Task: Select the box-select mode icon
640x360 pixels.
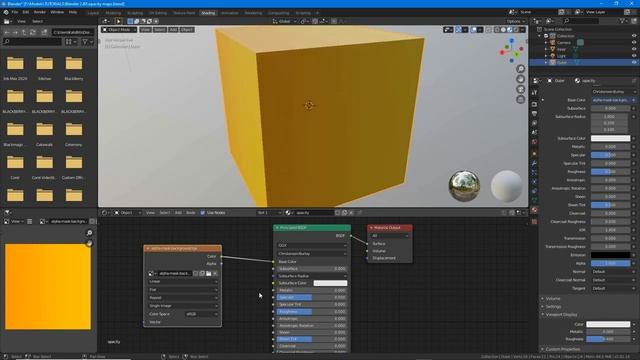Action: [130, 21]
